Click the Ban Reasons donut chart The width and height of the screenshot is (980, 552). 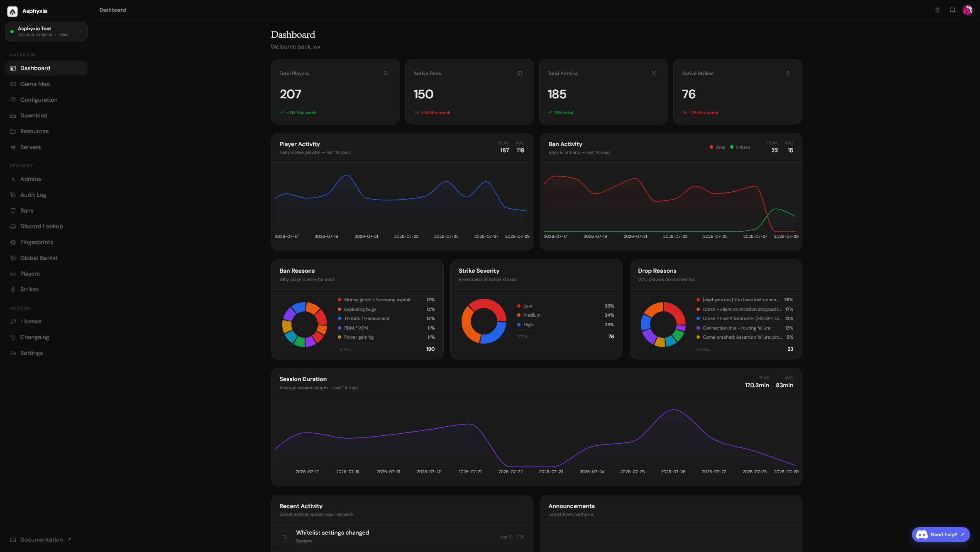(x=305, y=324)
